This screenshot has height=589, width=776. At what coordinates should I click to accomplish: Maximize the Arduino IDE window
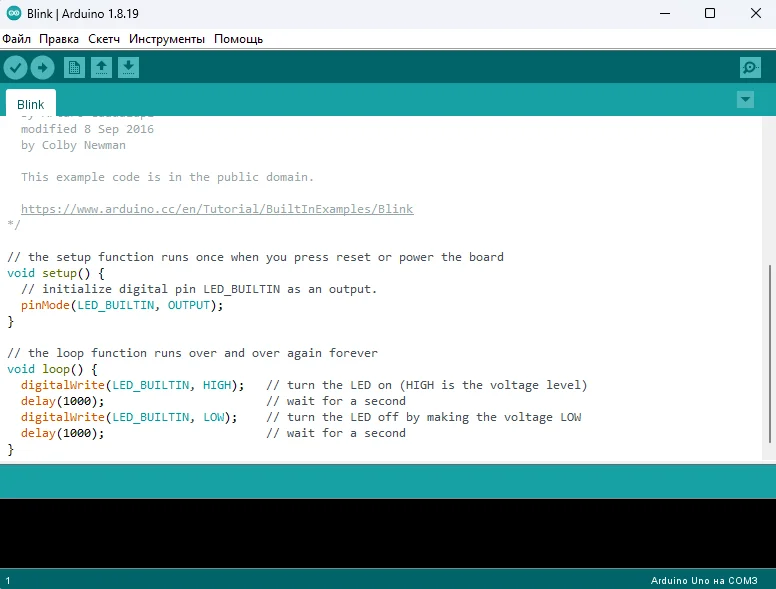pyautogui.click(x=710, y=13)
